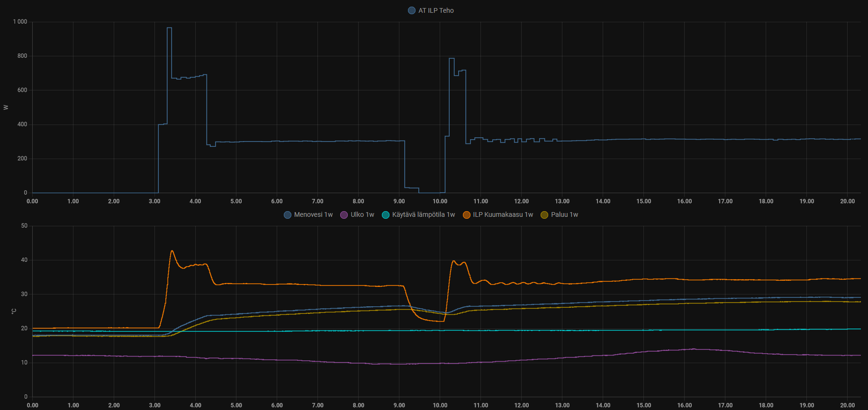Click the °C y-axis title of bottom chart

click(14, 311)
